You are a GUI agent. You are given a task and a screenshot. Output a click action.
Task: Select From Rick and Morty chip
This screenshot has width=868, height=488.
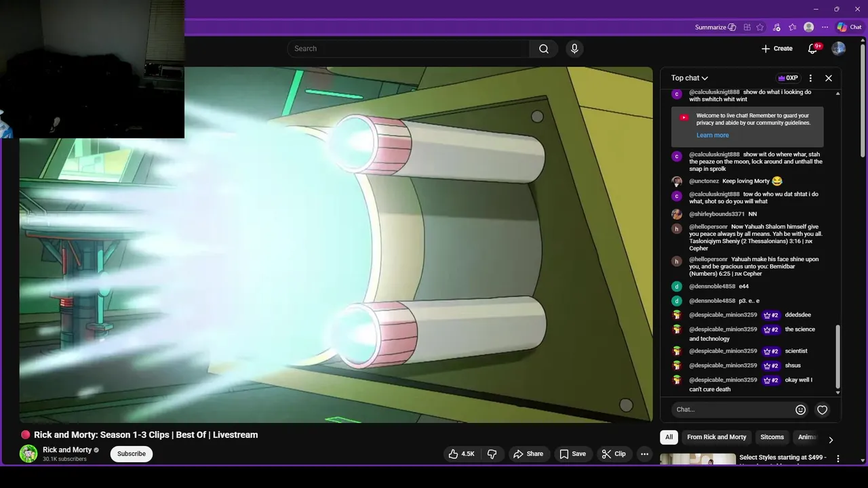tap(717, 437)
